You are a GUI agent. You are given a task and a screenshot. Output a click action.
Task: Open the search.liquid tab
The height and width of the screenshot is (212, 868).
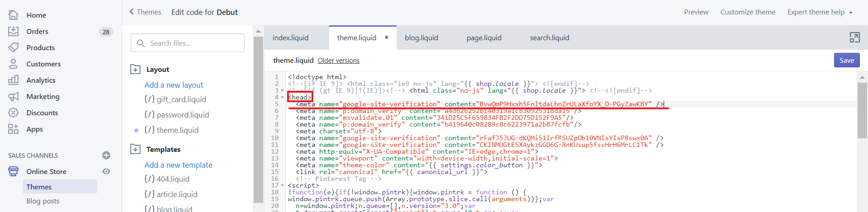click(549, 38)
